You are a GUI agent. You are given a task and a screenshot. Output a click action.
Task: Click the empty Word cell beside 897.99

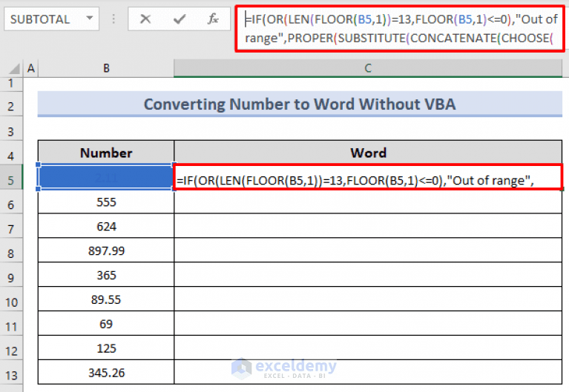point(368,250)
